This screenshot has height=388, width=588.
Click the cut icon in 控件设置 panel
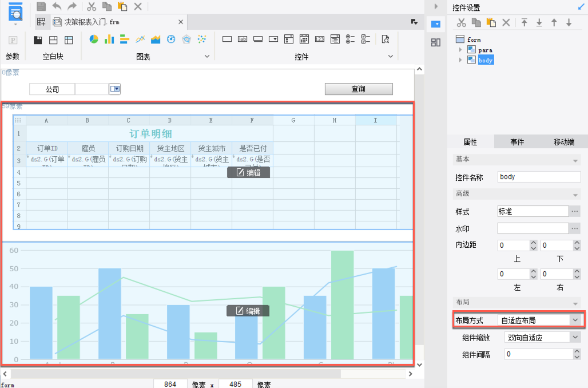461,22
